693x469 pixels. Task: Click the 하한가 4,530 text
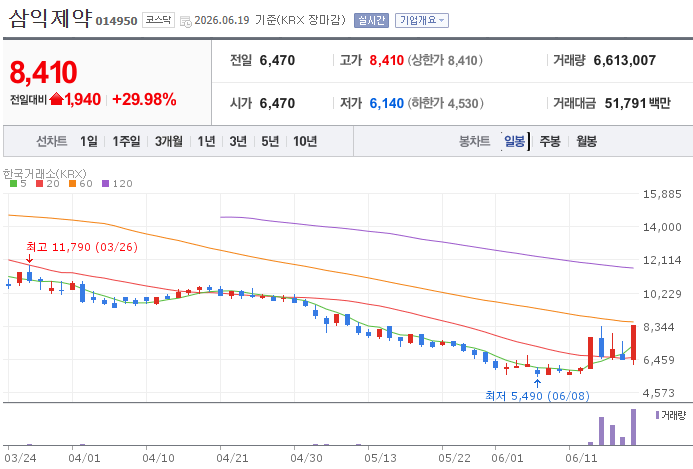[x=446, y=103]
